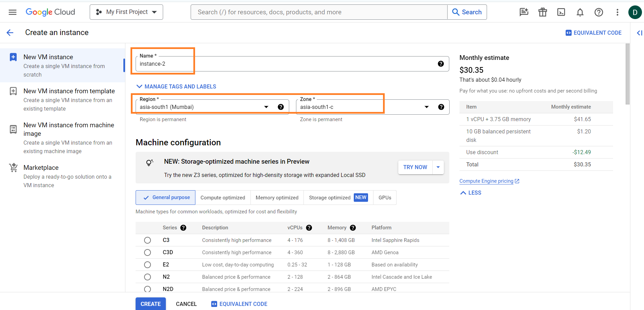Viewport: 644px width, 310px height.
Task: Show help for the Region field
Action: [x=281, y=107]
